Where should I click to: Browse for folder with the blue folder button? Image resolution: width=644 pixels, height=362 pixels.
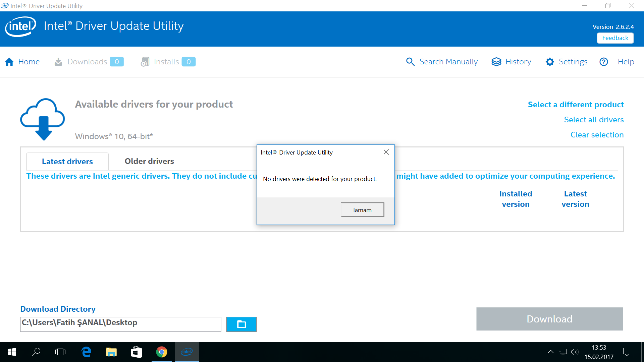point(241,324)
